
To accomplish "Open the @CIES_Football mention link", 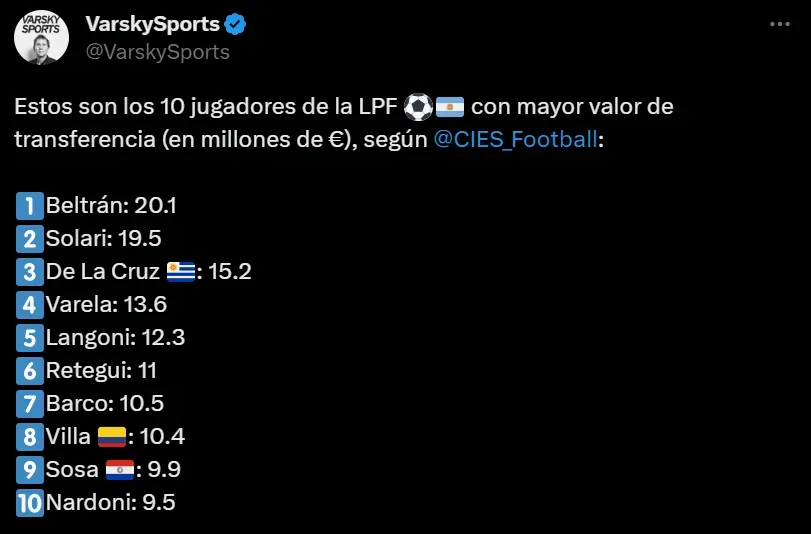I will pyautogui.click(x=515, y=139).
